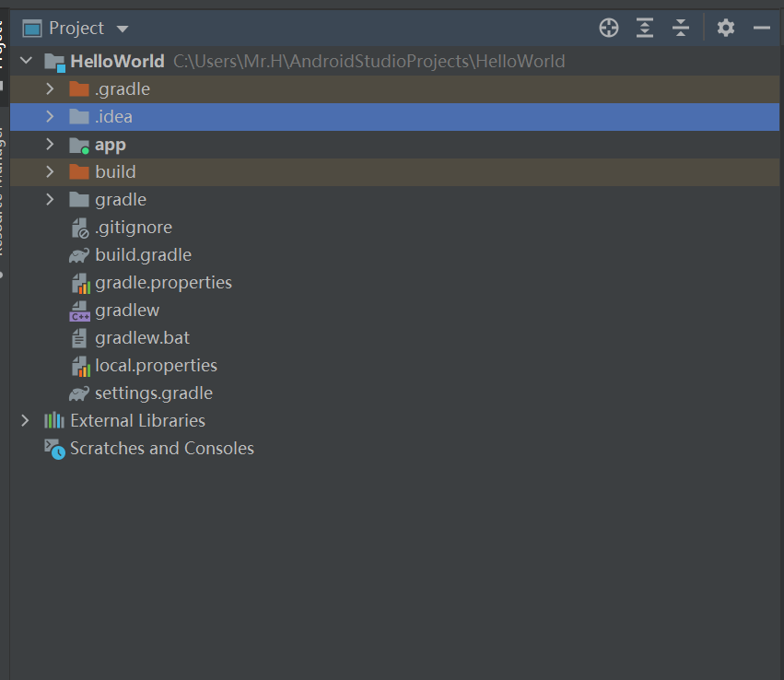This screenshot has height=680, width=784.
Task: Select the gradle folder name
Action: (121, 200)
